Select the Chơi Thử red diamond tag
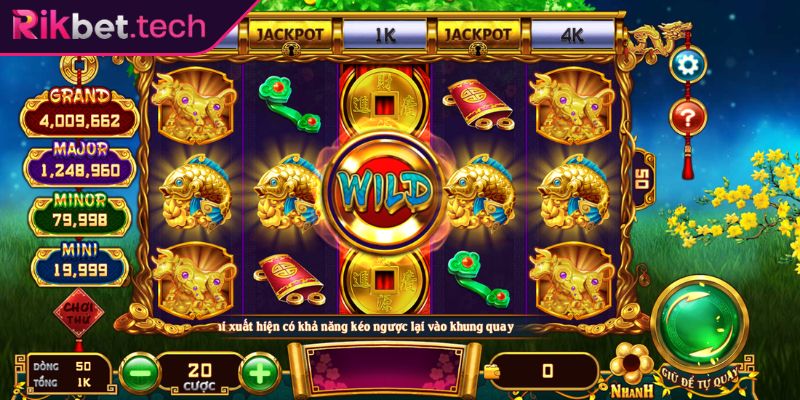The width and height of the screenshot is (800, 400). [79, 313]
